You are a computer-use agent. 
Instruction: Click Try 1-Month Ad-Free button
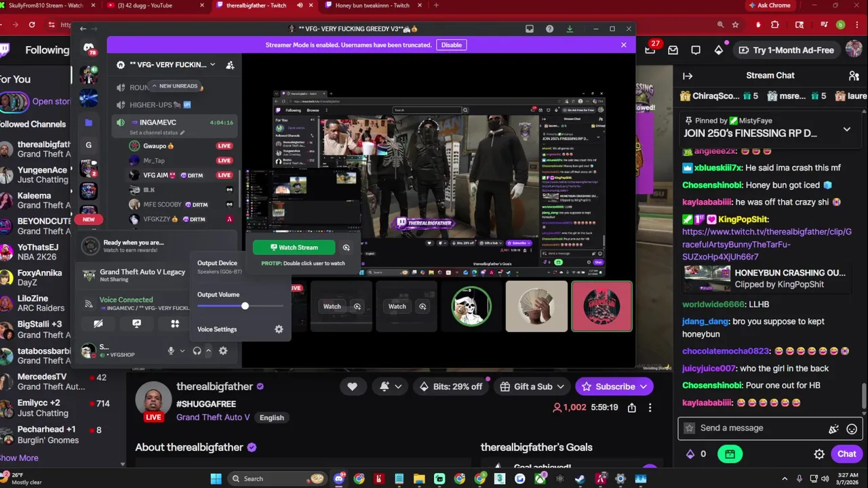pos(786,50)
